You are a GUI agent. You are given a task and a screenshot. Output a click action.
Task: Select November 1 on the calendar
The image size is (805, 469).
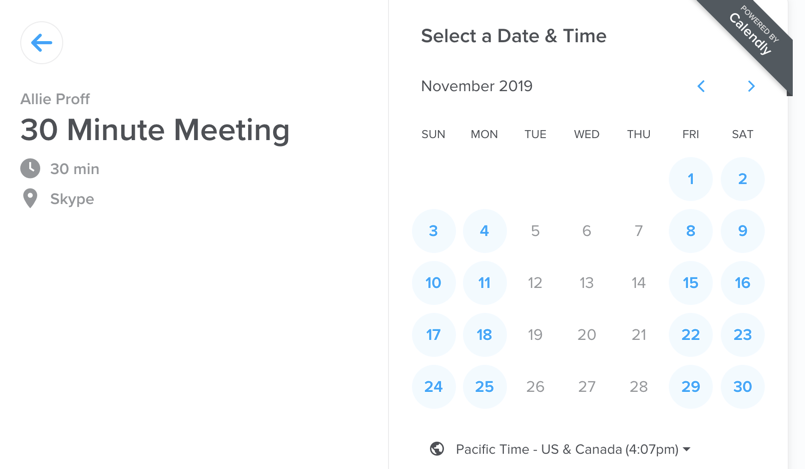(x=690, y=179)
